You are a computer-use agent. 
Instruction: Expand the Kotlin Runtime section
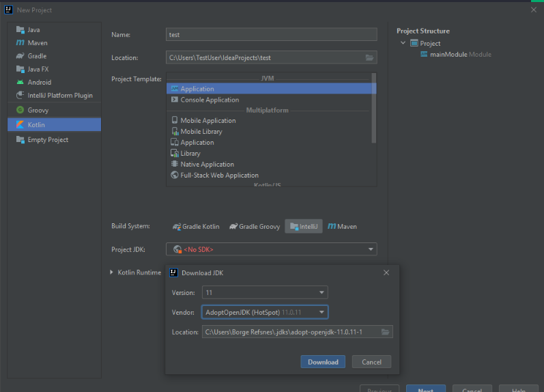tap(111, 272)
